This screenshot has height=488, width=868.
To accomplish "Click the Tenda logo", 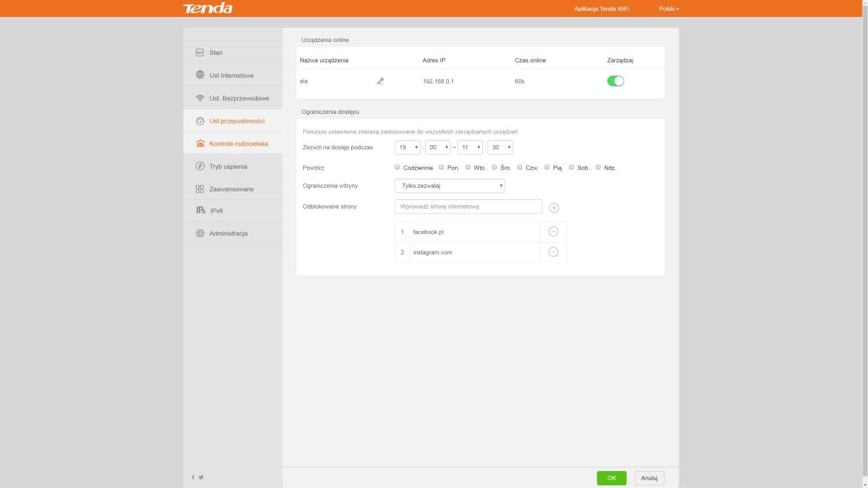I will click(x=208, y=8).
